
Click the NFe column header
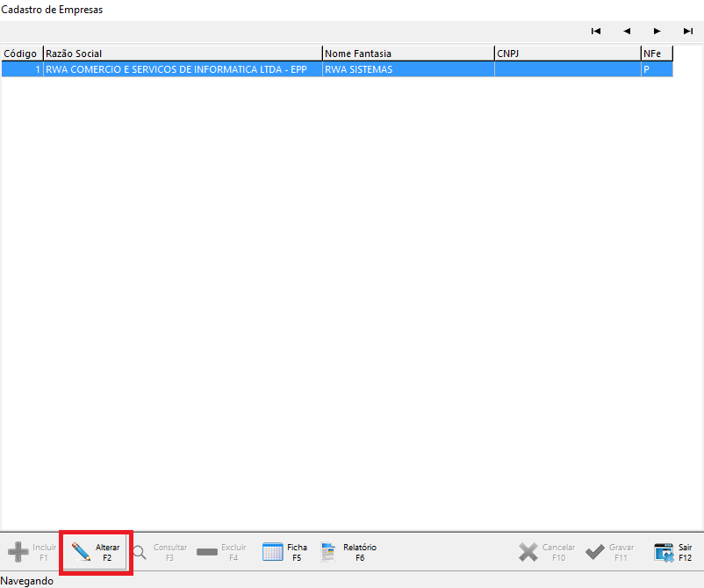[657, 54]
